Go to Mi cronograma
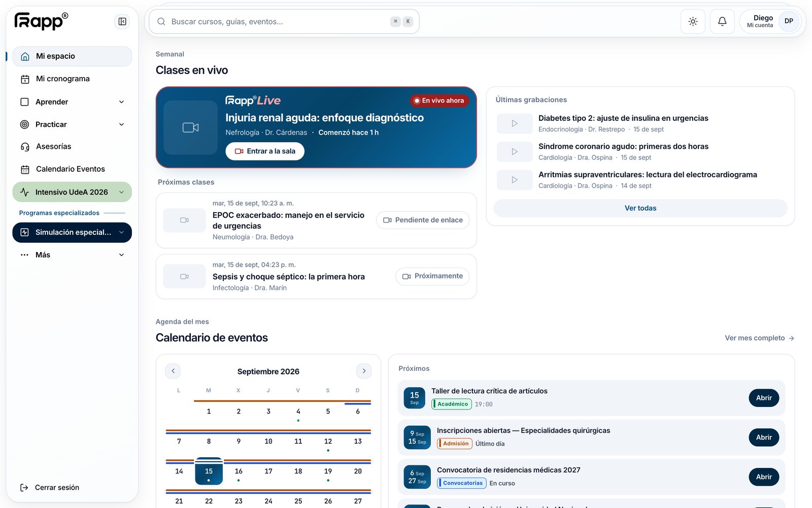 point(72,79)
